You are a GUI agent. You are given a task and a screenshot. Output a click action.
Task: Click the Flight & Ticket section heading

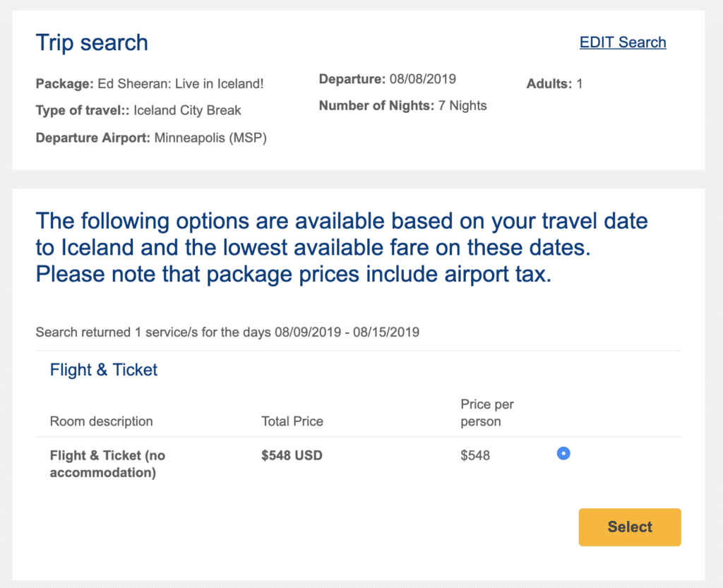104,370
